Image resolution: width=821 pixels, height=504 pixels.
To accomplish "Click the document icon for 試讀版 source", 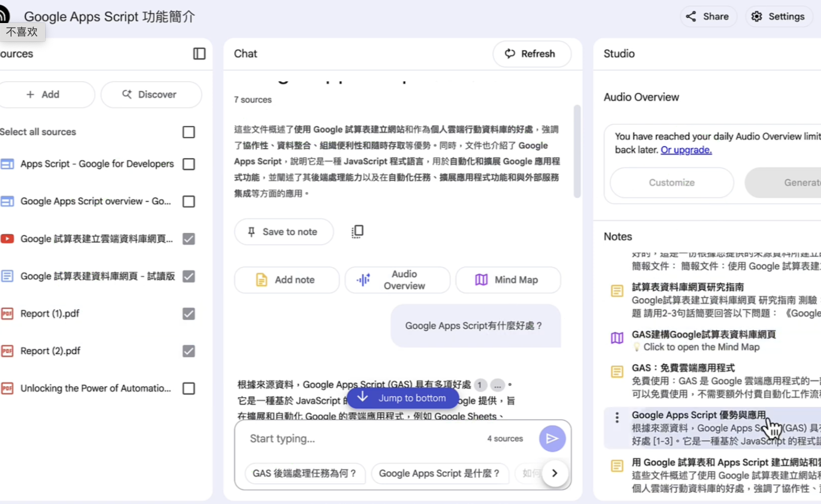I will [x=7, y=276].
